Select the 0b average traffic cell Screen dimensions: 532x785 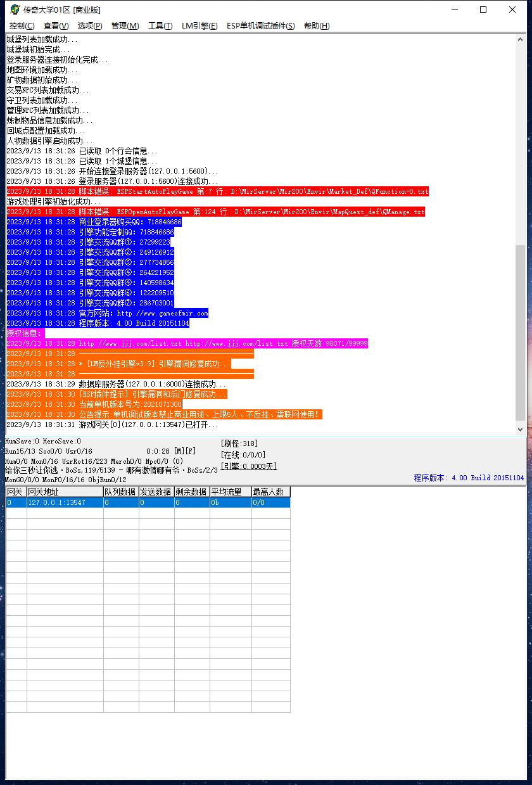tap(231, 502)
